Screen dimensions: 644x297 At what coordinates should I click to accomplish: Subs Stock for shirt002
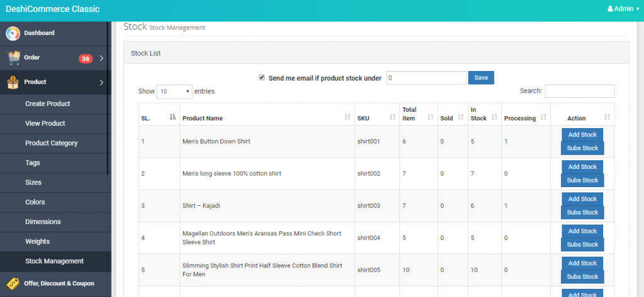[582, 180]
